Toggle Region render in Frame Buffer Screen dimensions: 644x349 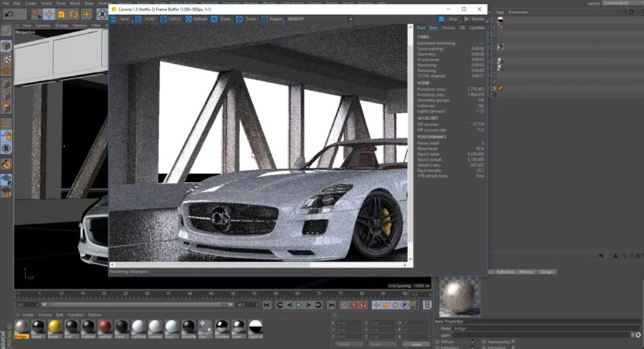[x=272, y=19]
